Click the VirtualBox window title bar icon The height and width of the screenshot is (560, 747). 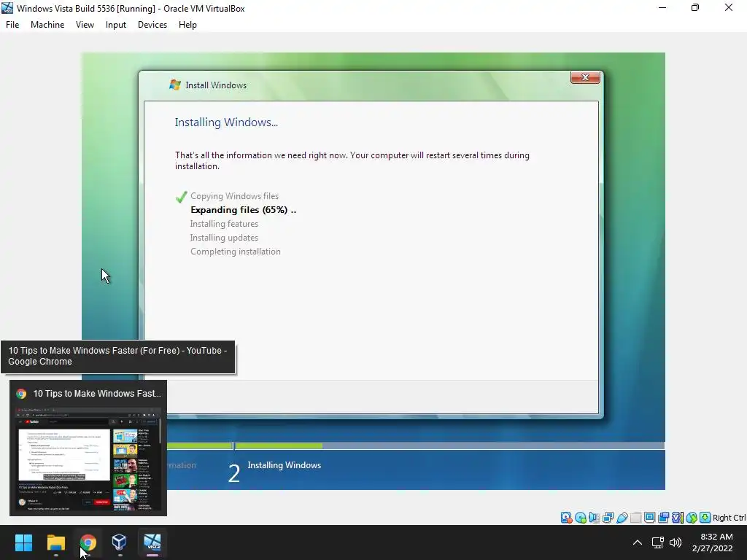coord(7,8)
